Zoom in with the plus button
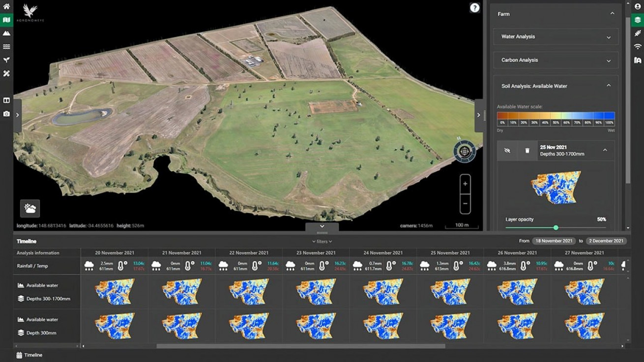The width and height of the screenshot is (644, 362). tap(465, 184)
